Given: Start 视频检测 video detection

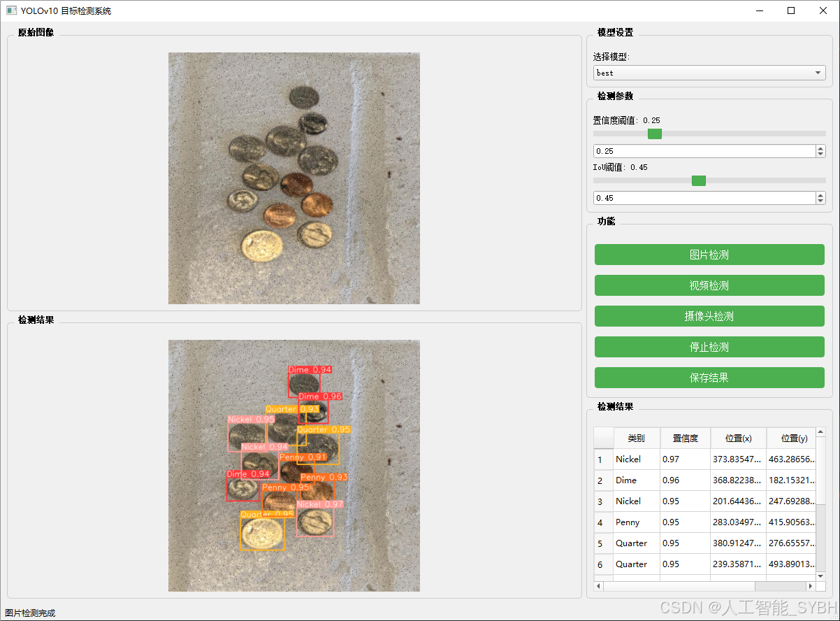Looking at the screenshot, I should 709,285.
